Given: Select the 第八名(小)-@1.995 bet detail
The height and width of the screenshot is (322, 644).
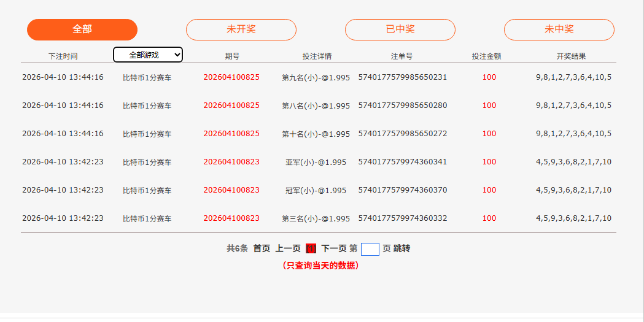Looking at the screenshot, I should point(316,105).
